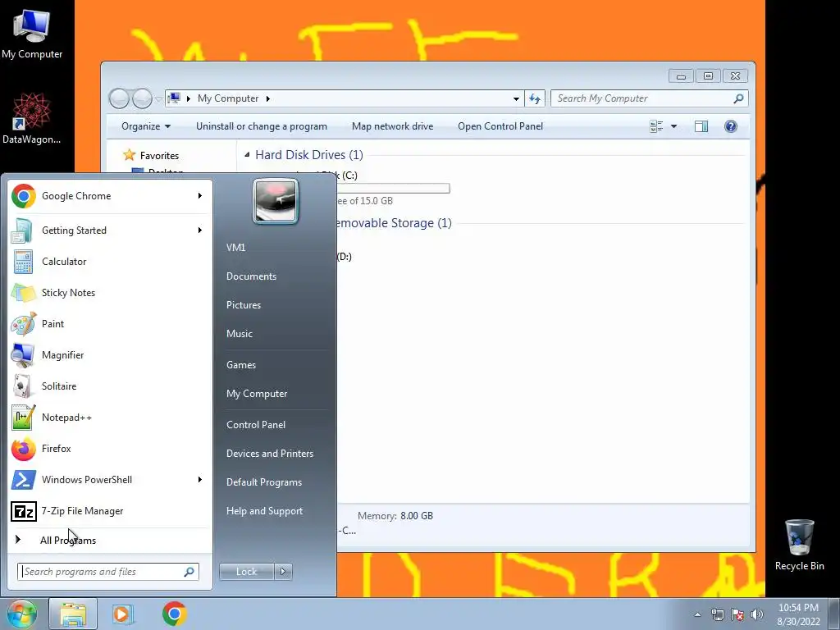The height and width of the screenshot is (630, 840).
Task: Open Notepad++ from the Start menu
Action: pos(109,418)
